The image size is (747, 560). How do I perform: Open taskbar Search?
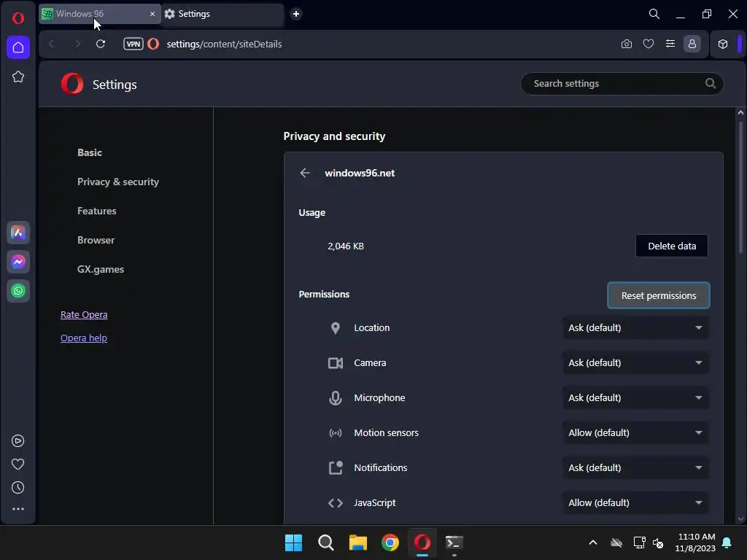[x=326, y=542]
